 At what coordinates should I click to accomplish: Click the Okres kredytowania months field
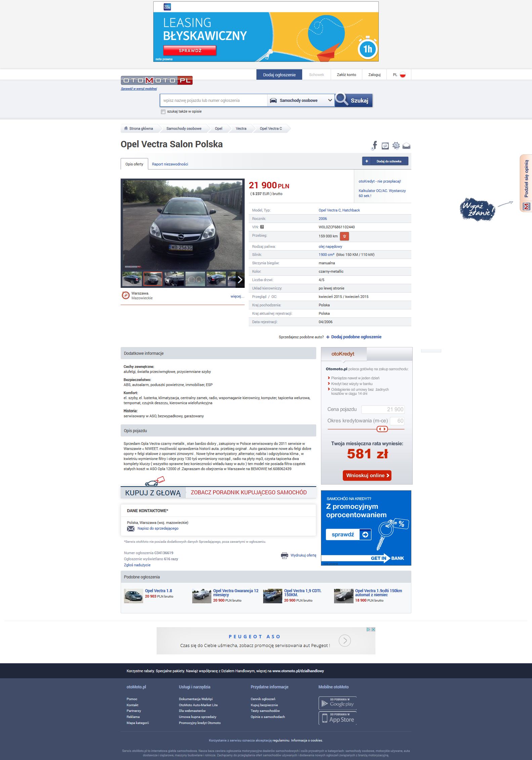(397, 421)
